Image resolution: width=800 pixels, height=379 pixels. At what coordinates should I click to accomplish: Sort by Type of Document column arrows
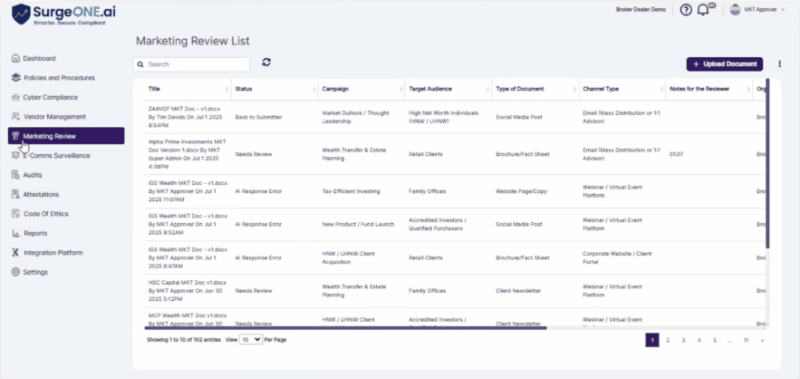pos(574,89)
